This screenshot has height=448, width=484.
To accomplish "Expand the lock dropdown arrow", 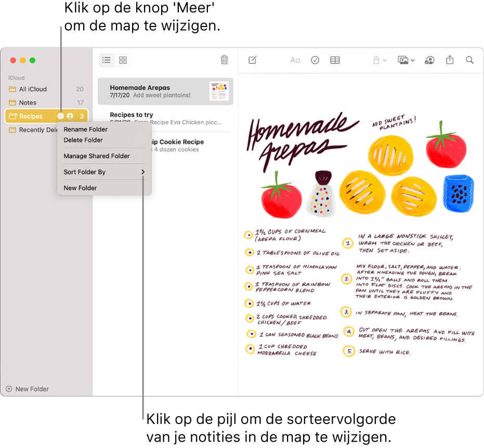I will tap(385, 60).
